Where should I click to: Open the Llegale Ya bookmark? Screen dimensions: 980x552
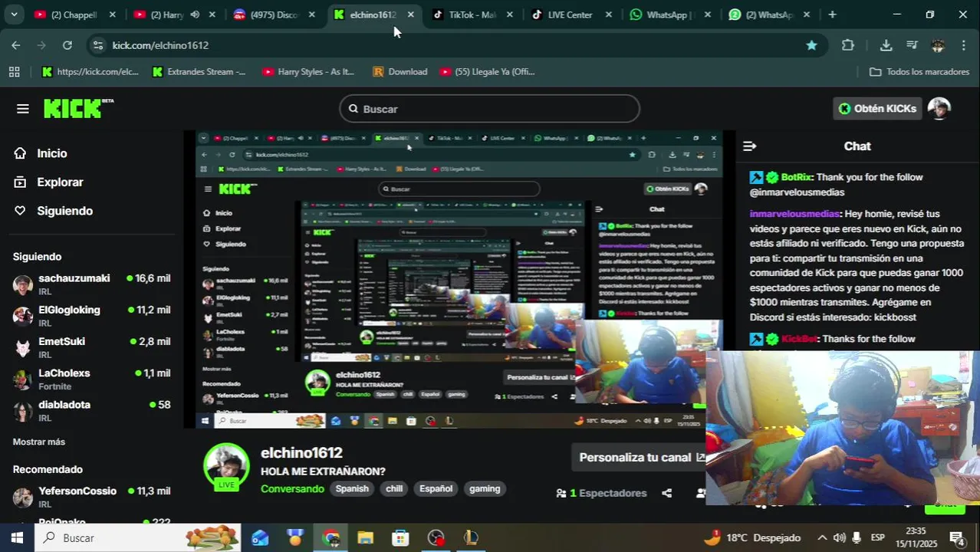coord(488,71)
